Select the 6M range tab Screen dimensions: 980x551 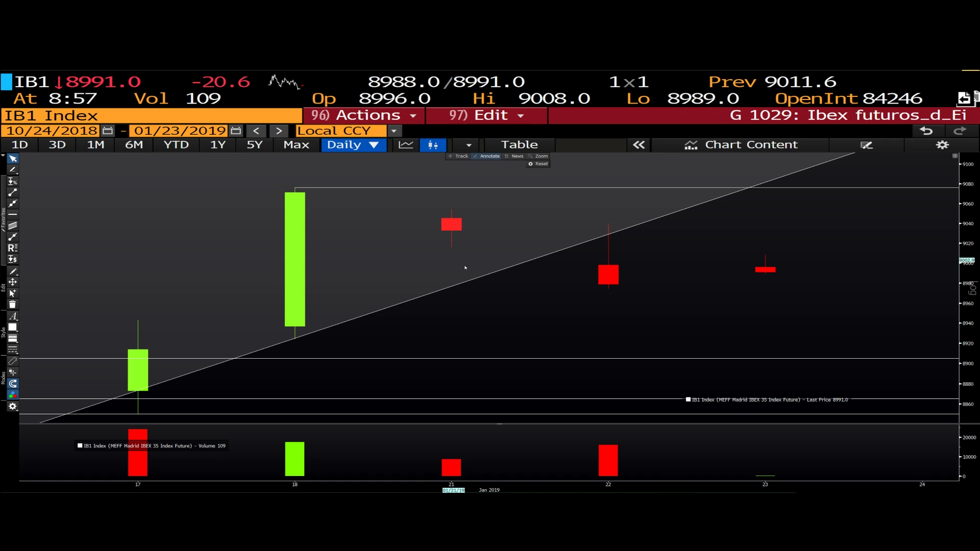[134, 145]
